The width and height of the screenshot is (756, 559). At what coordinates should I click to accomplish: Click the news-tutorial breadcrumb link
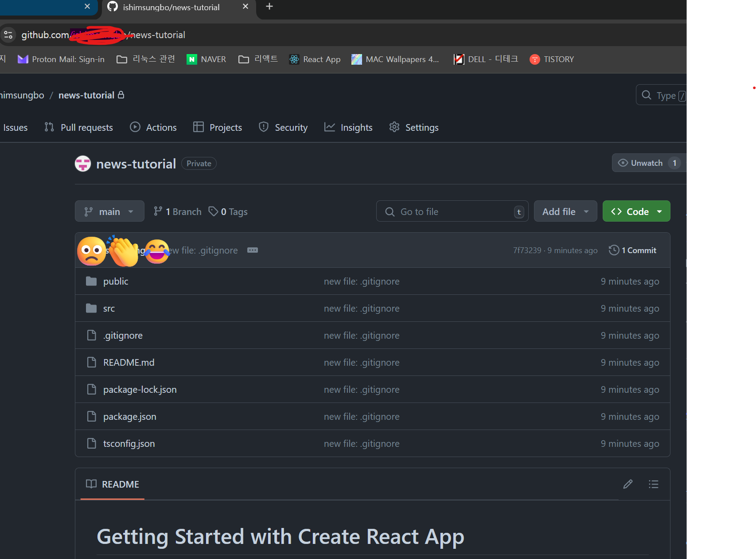click(x=86, y=95)
